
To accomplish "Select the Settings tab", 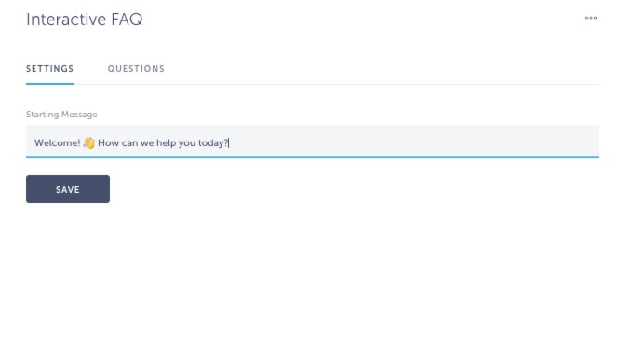I will pyautogui.click(x=50, y=69).
